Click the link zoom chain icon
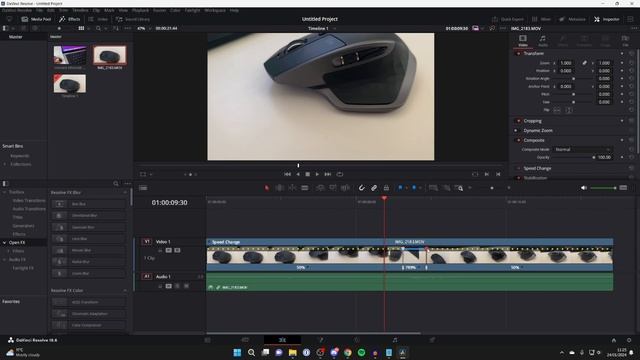640x360 pixels. tap(584, 63)
